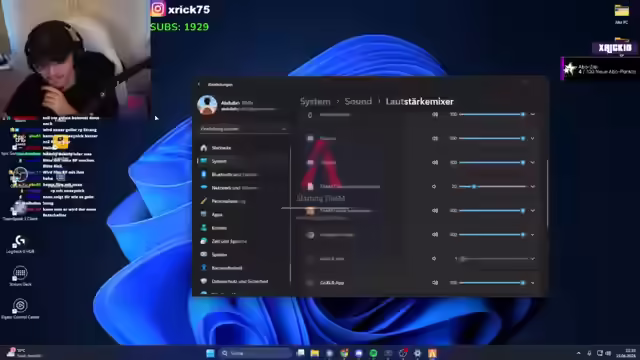Open Logitech G HUB desktop shortcut
Screen dimensions: 640x360
click(x=20, y=244)
